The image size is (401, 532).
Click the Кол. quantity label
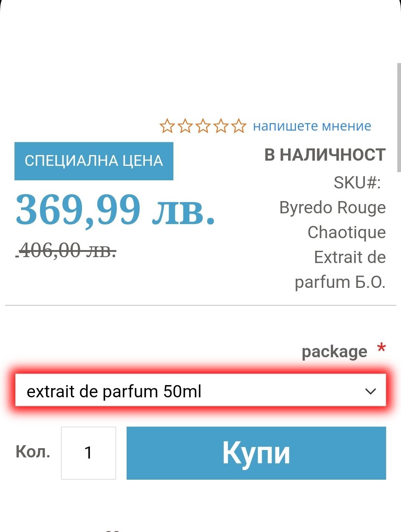[x=33, y=452]
